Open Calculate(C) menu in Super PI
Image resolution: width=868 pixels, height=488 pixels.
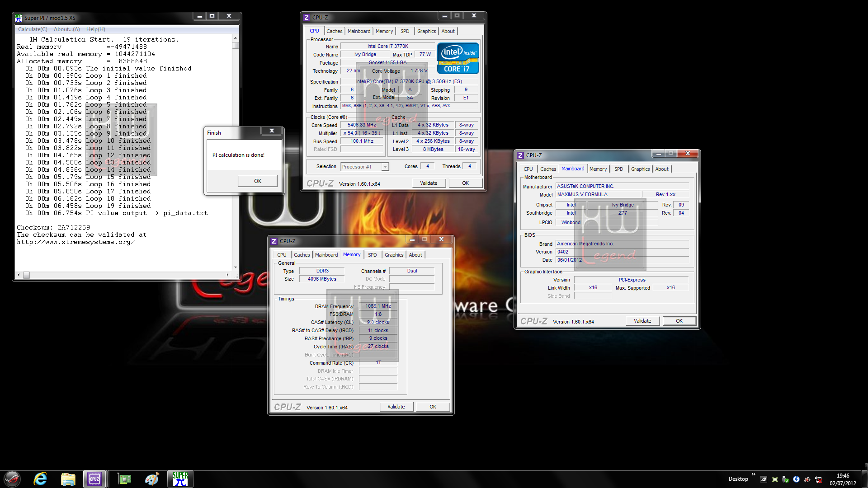click(33, 29)
